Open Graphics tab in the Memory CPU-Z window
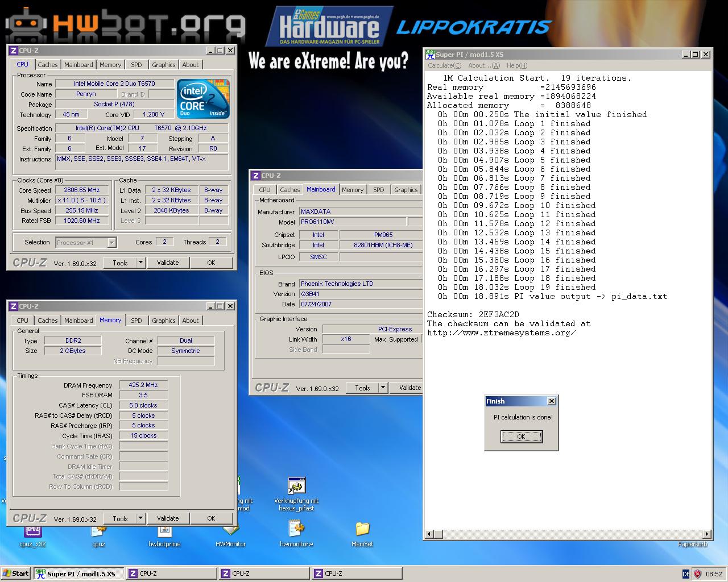This screenshot has width=728, height=582. [x=164, y=321]
